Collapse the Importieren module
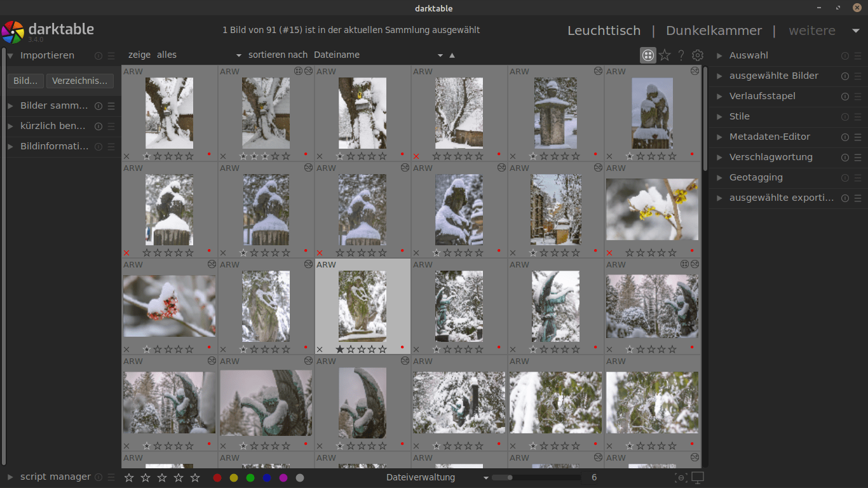The image size is (868, 488). tap(11, 56)
